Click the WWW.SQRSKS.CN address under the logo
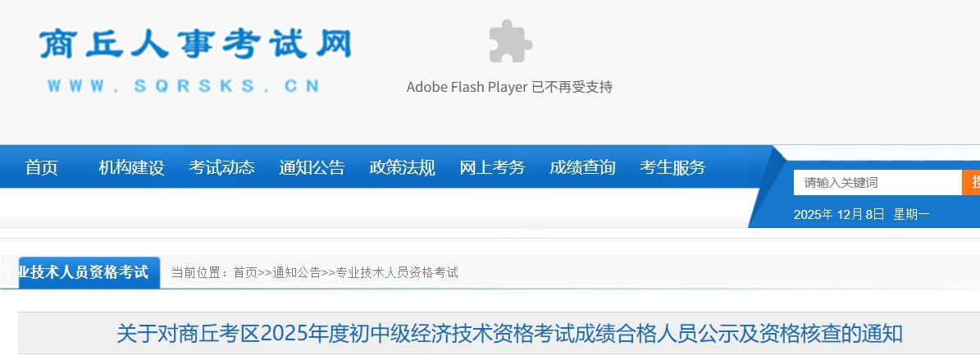Viewport: 980px width, 360px height. point(183,85)
